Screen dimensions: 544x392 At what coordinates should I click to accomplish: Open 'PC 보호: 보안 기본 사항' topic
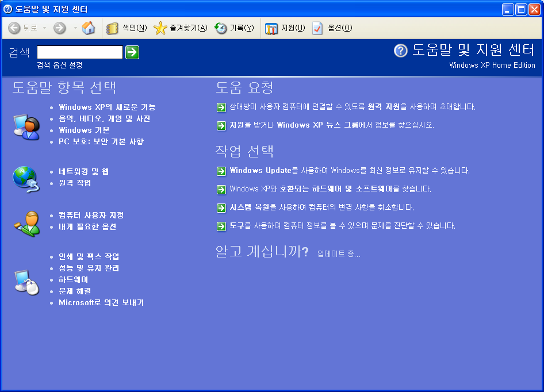(x=101, y=141)
